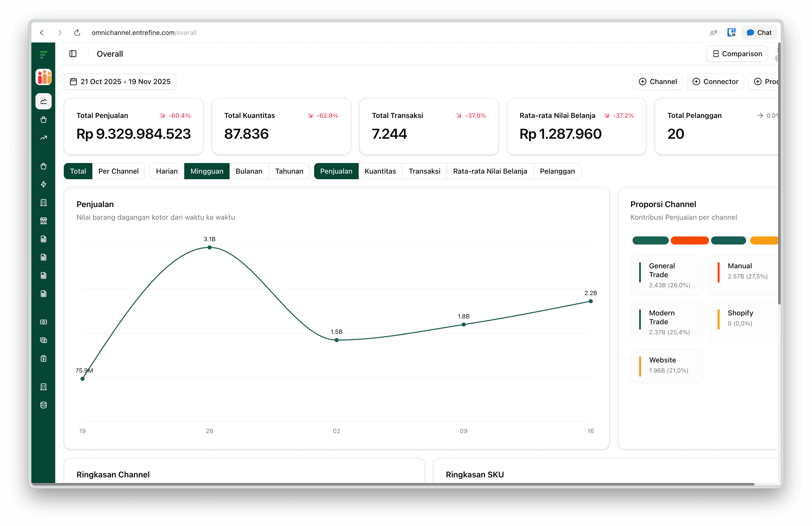
Task: Select the Pelanggan metric tab
Action: coord(557,171)
